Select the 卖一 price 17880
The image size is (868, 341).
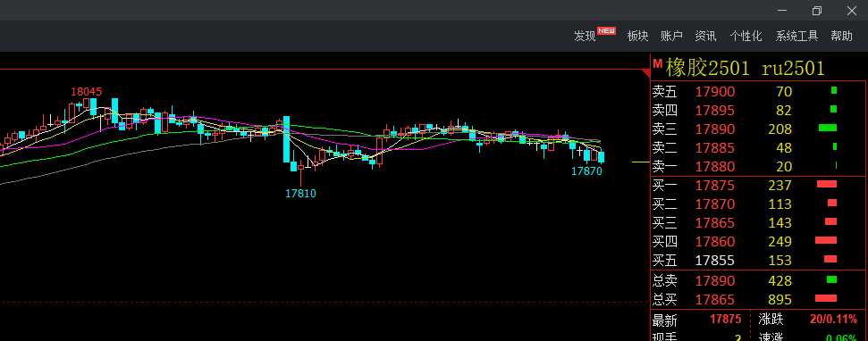click(x=715, y=166)
